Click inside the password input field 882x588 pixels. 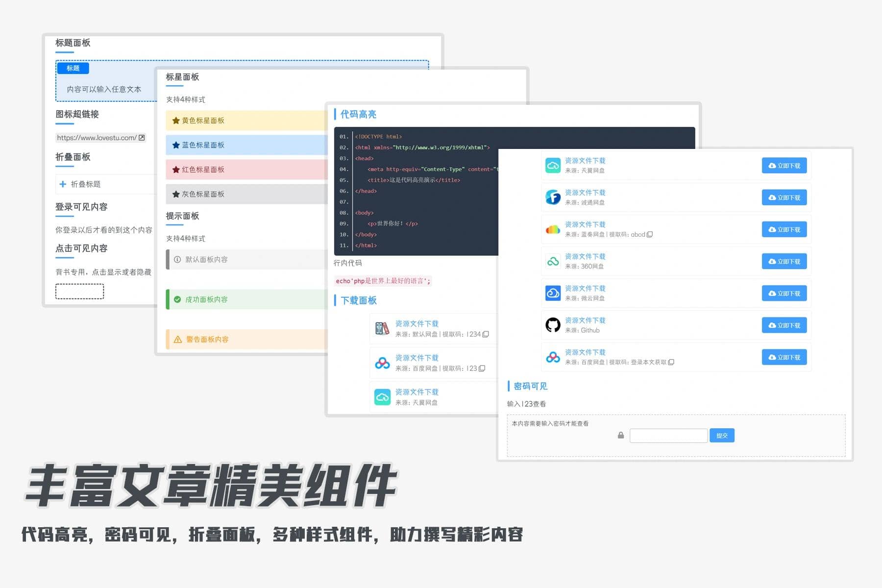pyautogui.click(x=668, y=435)
